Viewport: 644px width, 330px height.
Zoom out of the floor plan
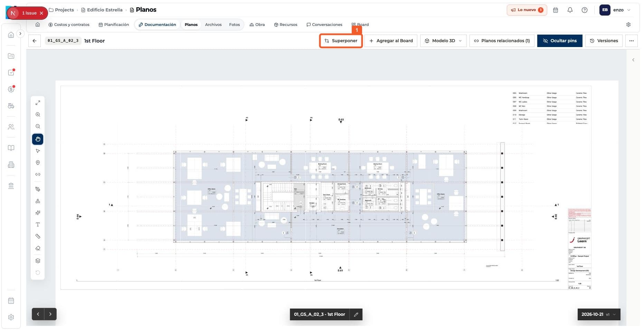pyautogui.click(x=38, y=126)
